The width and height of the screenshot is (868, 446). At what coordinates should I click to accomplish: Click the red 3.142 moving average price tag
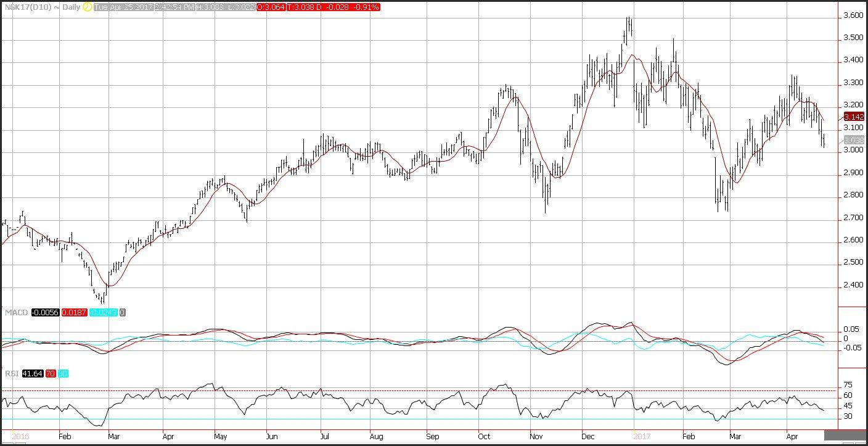point(853,116)
